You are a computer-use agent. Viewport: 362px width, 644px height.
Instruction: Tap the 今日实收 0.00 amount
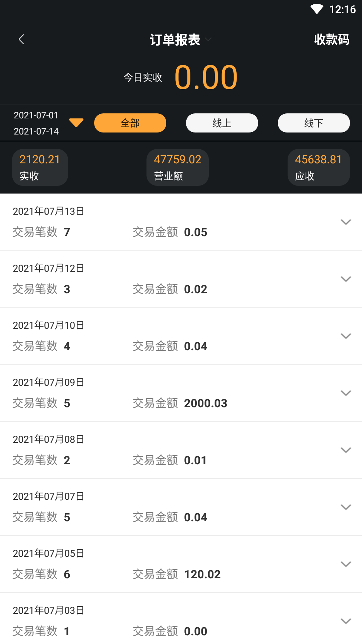point(206,77)
